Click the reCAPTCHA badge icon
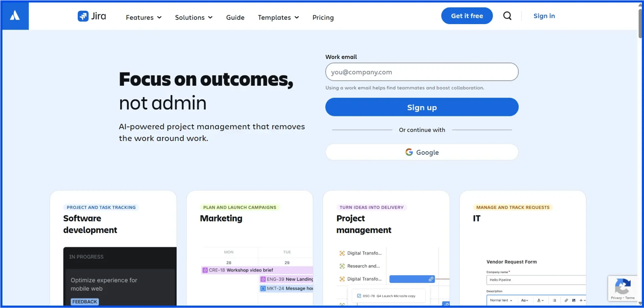644x308 pixels. pos(623,287)
